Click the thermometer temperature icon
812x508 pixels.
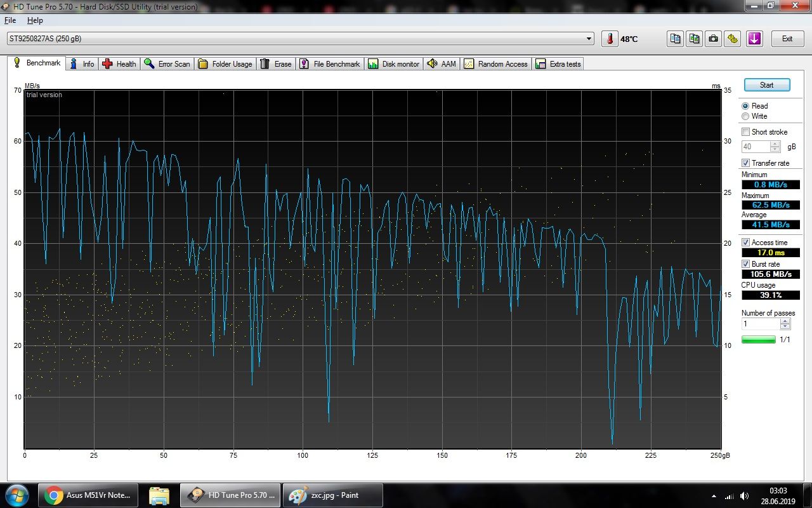[x=610, y=39]
